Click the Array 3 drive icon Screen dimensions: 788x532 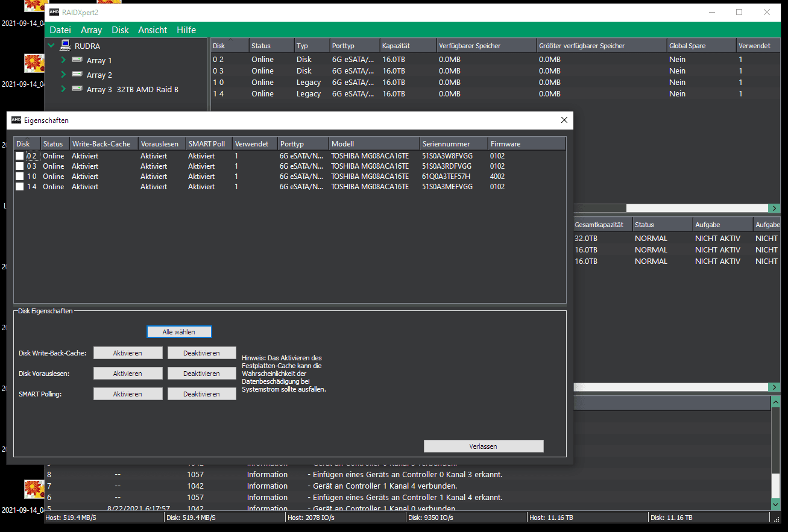77,89
